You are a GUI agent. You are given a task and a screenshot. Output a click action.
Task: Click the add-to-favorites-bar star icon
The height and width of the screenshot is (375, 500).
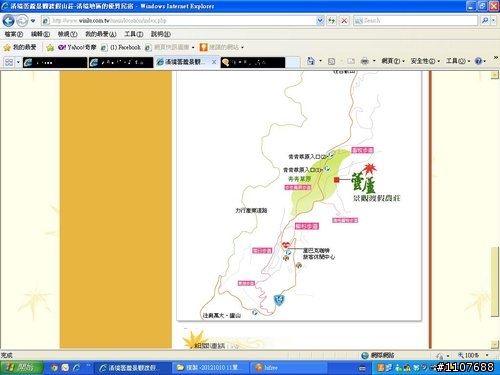(x=50, y=47)
